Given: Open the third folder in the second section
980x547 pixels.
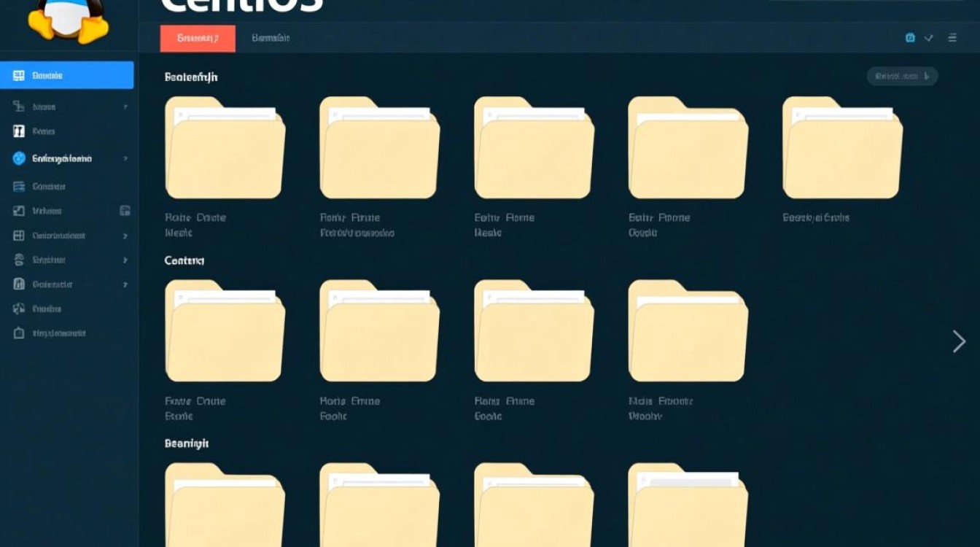Looking at the screenshot, I should [x=534, y=331].
